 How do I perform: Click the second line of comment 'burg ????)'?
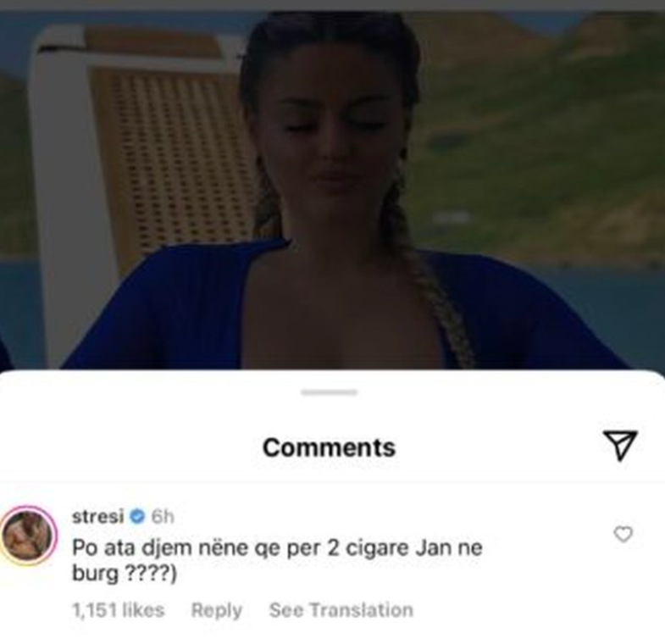(x=125, y=574)
